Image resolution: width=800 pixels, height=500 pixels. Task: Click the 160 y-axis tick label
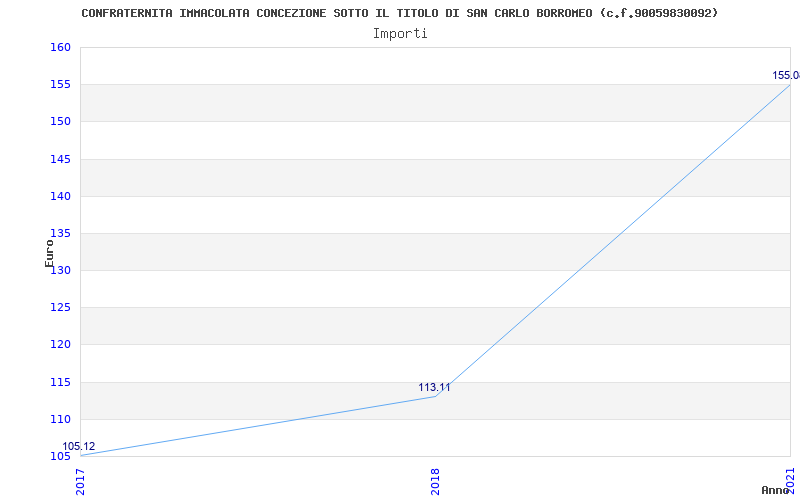[x=60, y=47]
